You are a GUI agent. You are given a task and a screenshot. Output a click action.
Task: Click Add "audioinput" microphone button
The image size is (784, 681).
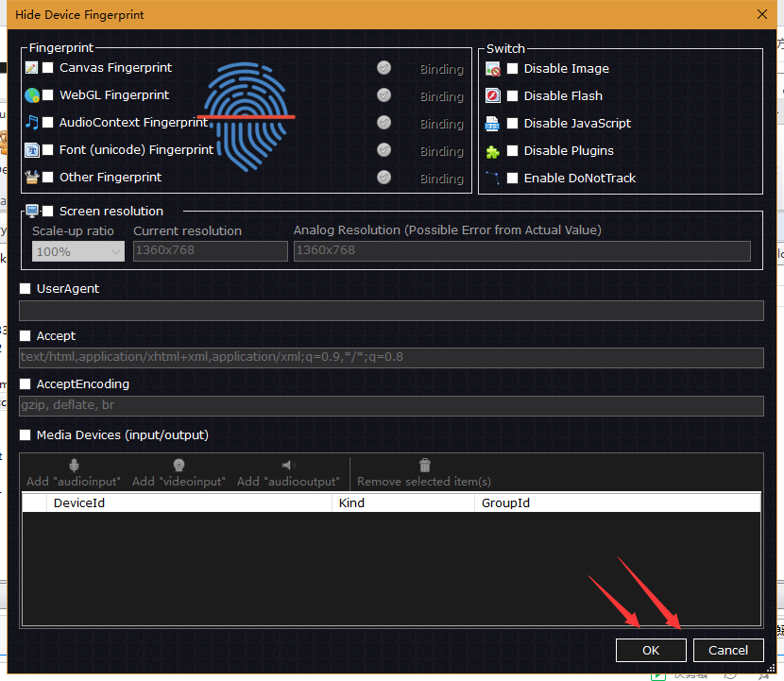[75, 473]
